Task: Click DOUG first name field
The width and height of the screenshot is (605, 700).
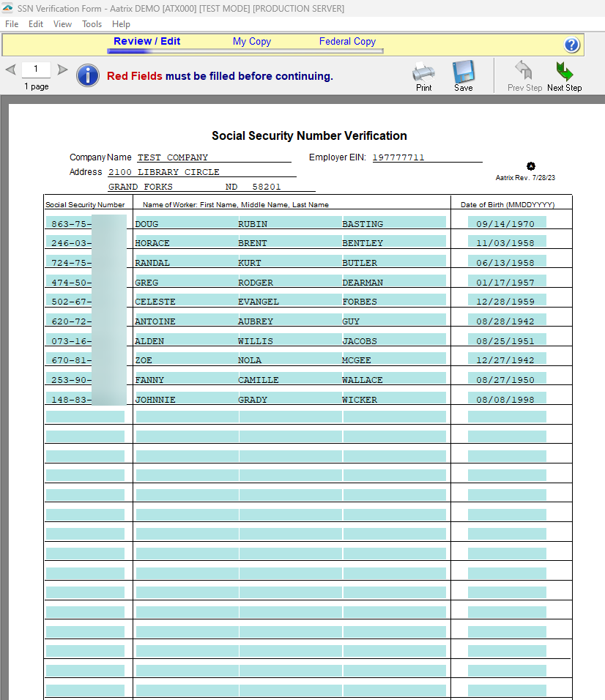Action: (x=186, y=223)
